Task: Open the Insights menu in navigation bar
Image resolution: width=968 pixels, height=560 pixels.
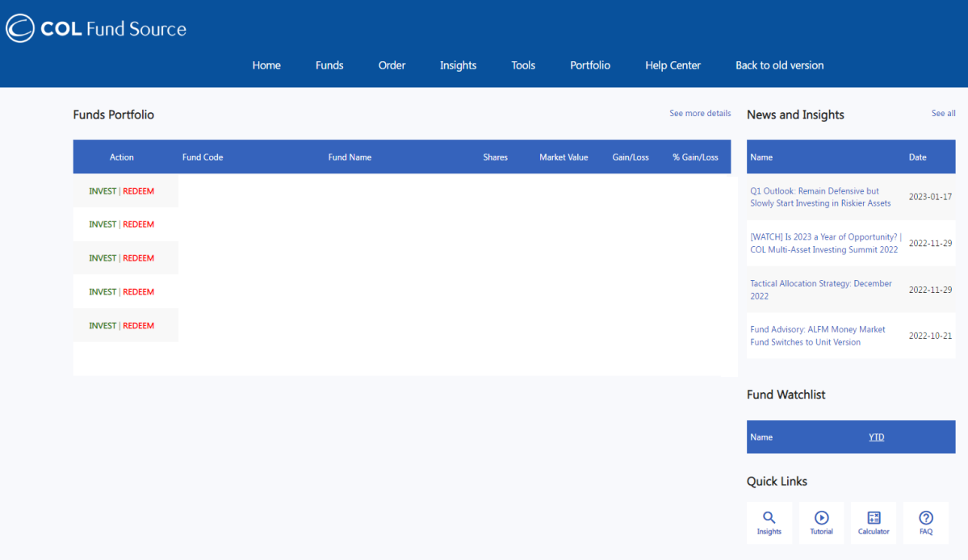Action: point(458,65)
